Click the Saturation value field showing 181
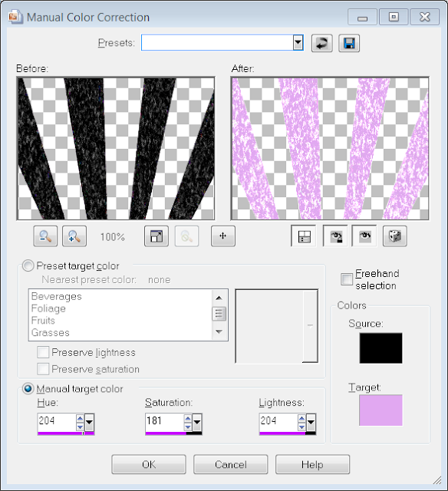 [164, 421]
